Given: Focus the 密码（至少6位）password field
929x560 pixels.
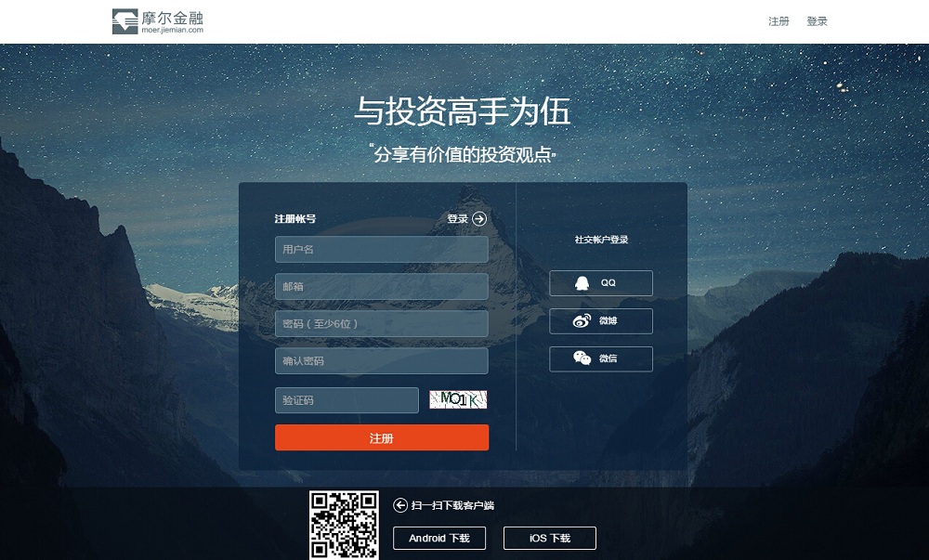Looking at the screenshot, I should (382, 324).
